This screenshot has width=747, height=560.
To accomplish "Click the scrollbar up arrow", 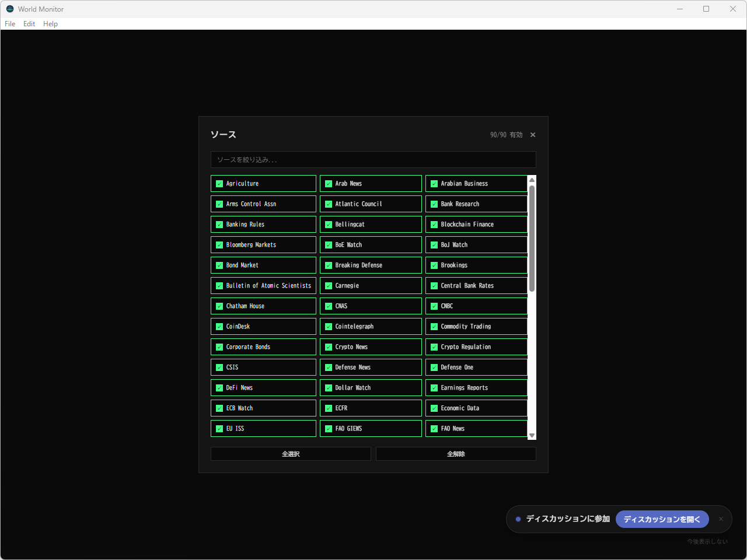I will [532, 180].
